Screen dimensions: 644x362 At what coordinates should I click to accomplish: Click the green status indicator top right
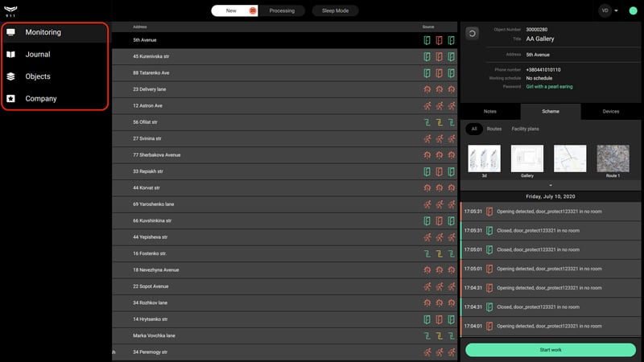click(633, 11)
